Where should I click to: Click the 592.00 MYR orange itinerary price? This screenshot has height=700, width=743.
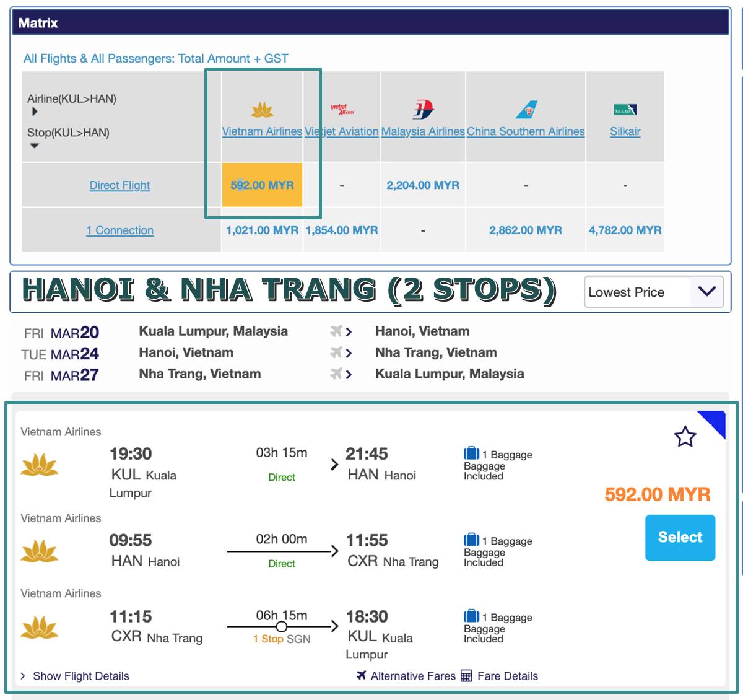click(x=658, y=494)
